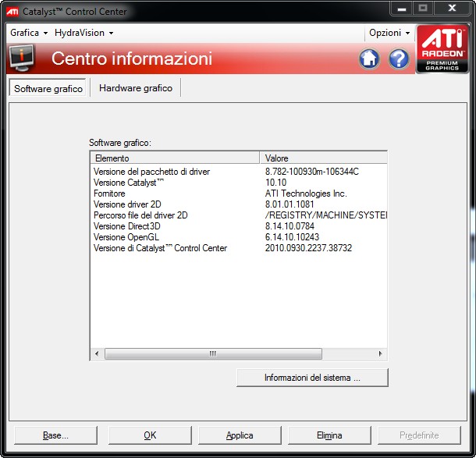Click the Valore column header

pos(324,158)
